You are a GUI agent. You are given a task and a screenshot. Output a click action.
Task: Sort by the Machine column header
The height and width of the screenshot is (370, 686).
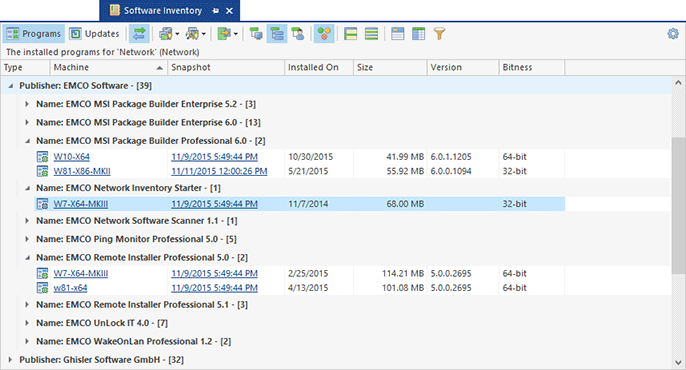point(108,67)
